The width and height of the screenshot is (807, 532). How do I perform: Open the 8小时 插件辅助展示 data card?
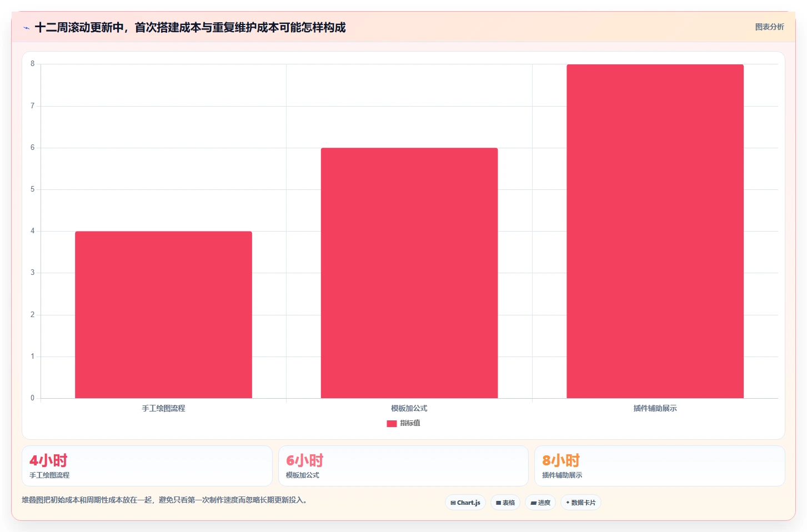(659, 466)
